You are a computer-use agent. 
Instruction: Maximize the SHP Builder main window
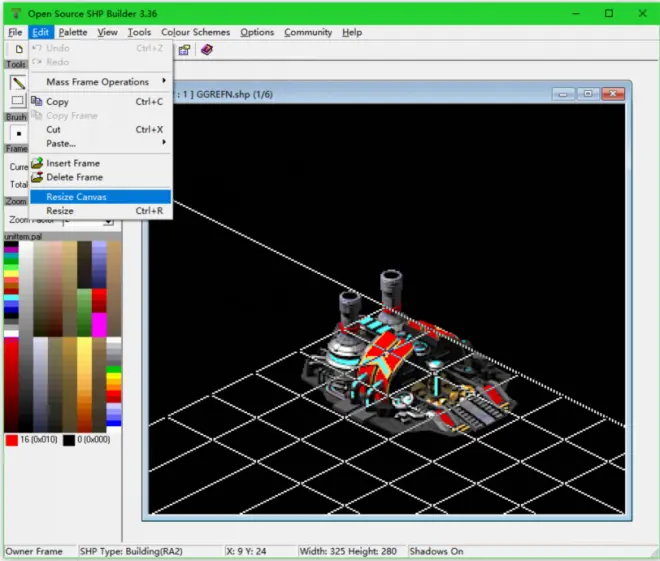(609, 13)
